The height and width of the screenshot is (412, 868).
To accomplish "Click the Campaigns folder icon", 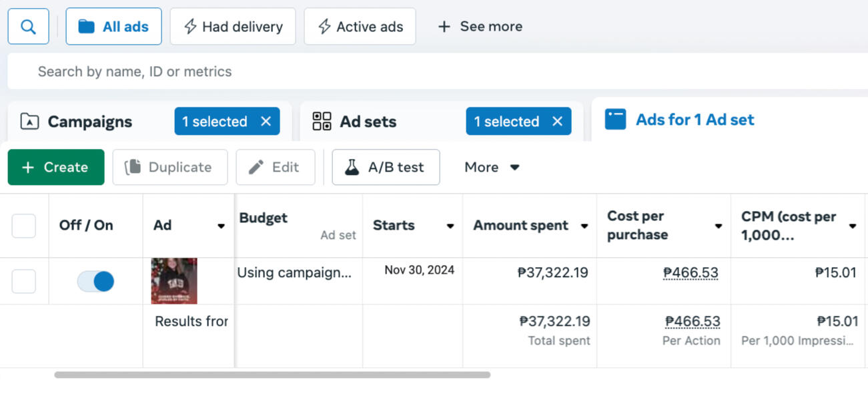I will 29,122.
